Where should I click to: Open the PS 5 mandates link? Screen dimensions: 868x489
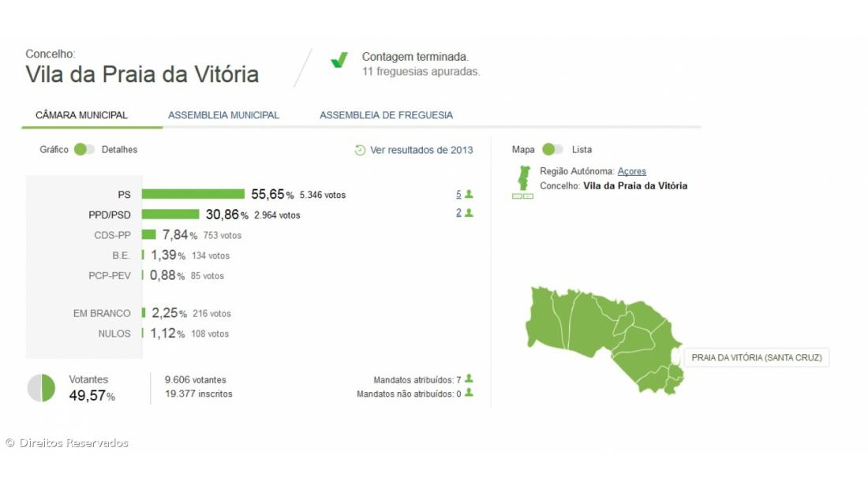coord(458,194)
